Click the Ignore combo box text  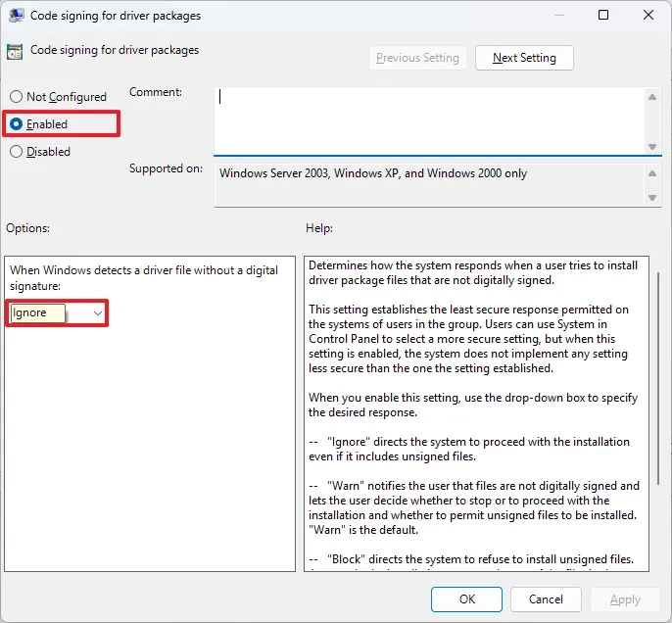[29, 312]
